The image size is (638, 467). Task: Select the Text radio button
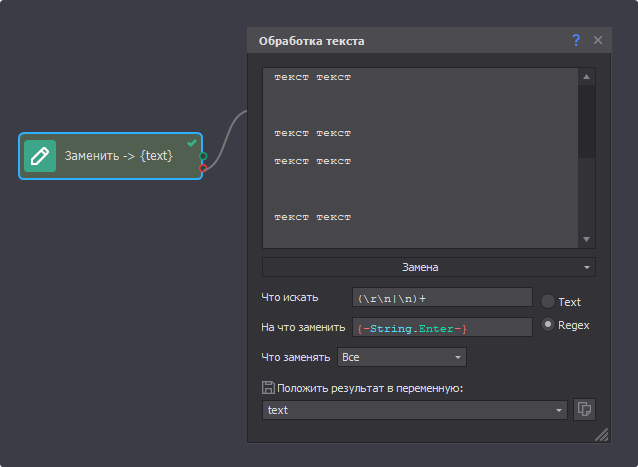pos(548,301)
